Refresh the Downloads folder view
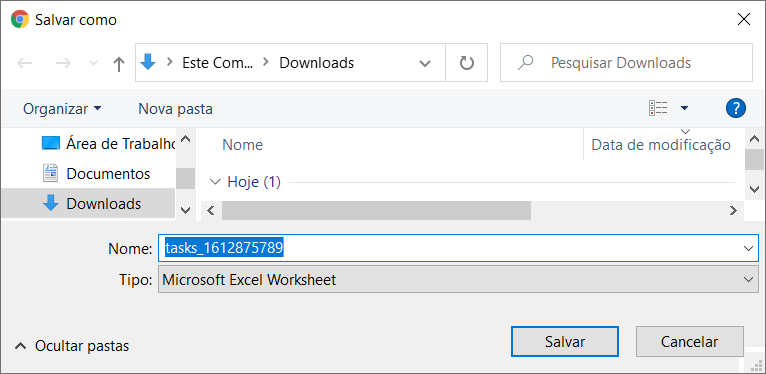 pyautogui.click(x=467, y=62)
